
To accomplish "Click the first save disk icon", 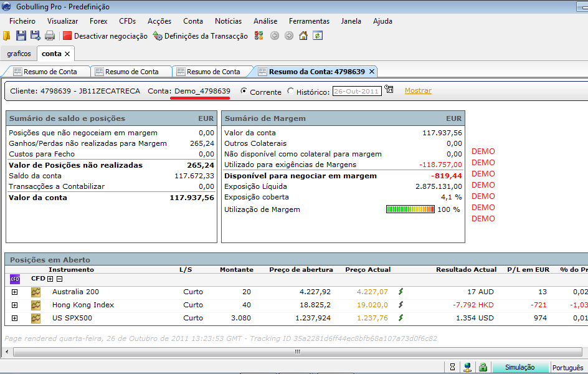I will [x=21, y=36].
